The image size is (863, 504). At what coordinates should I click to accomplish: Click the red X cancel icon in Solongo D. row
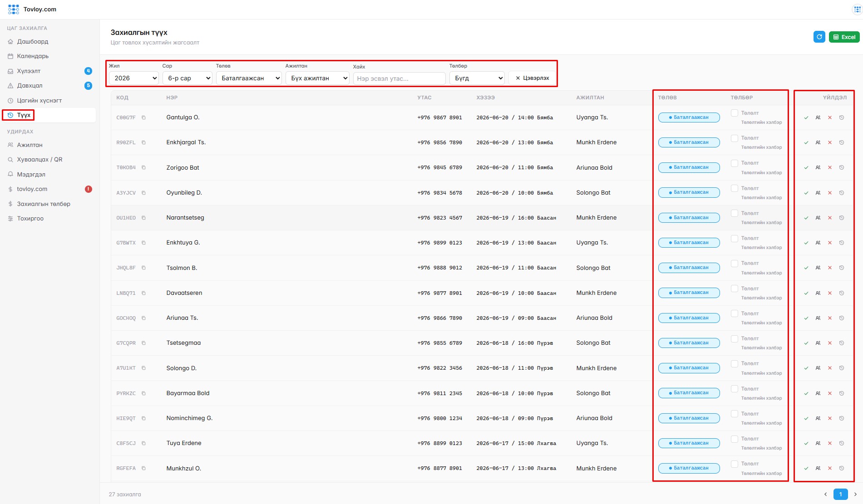coord(830,368)
